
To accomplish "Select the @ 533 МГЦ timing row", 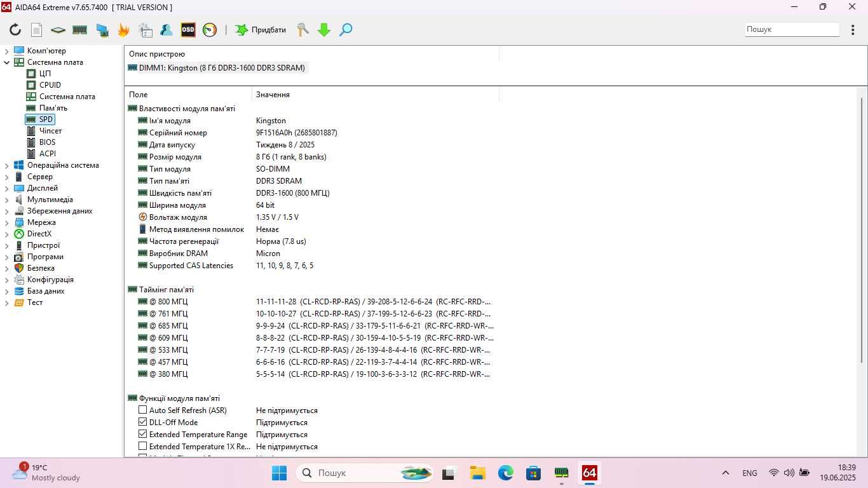I will coord(311,350).
